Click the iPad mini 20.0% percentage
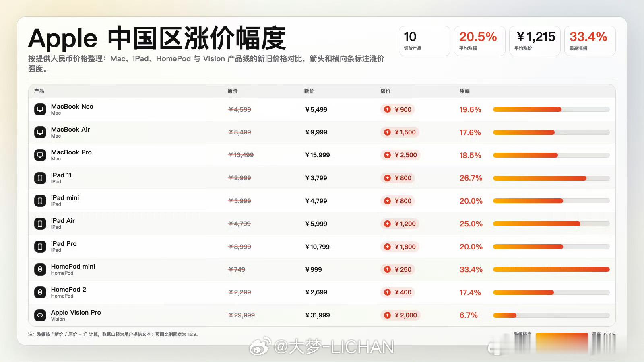 pos(471,201)
